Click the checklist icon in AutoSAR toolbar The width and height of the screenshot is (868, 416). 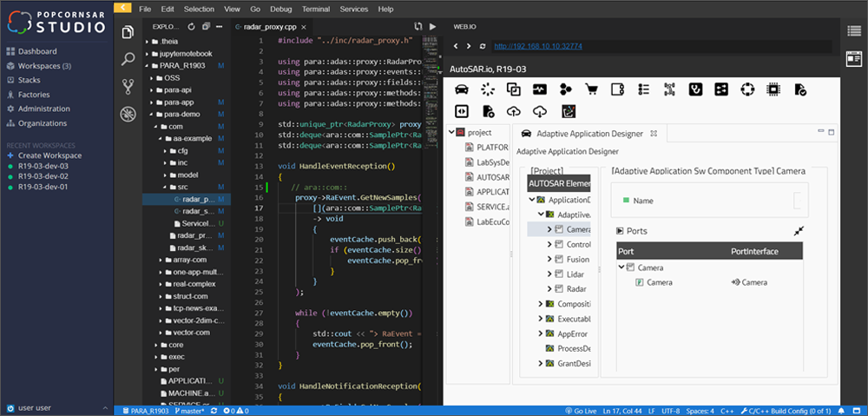pyautogui.click(x=644, y=89)
